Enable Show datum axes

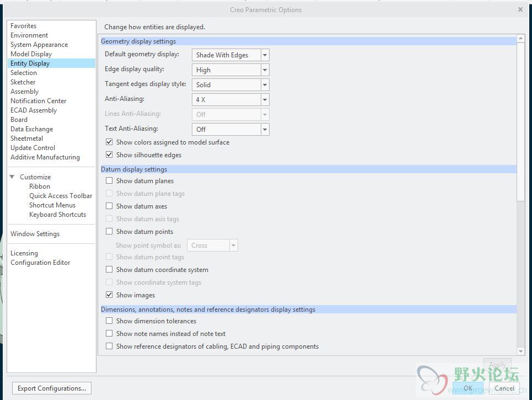point(109,206)
